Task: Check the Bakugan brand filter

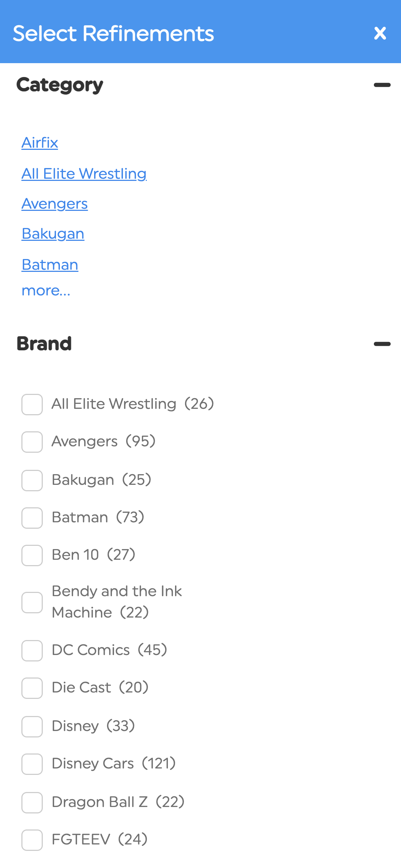Action: point(32,481)
